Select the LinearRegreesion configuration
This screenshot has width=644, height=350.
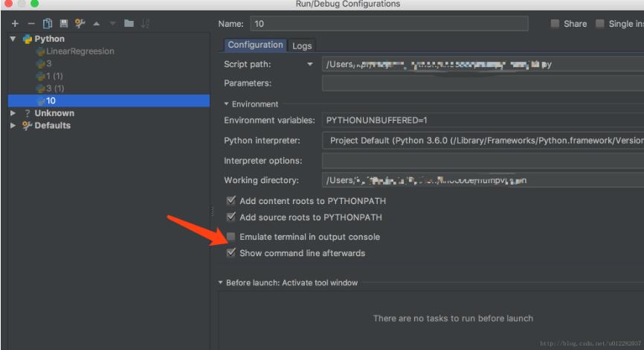tap(80, 51)
